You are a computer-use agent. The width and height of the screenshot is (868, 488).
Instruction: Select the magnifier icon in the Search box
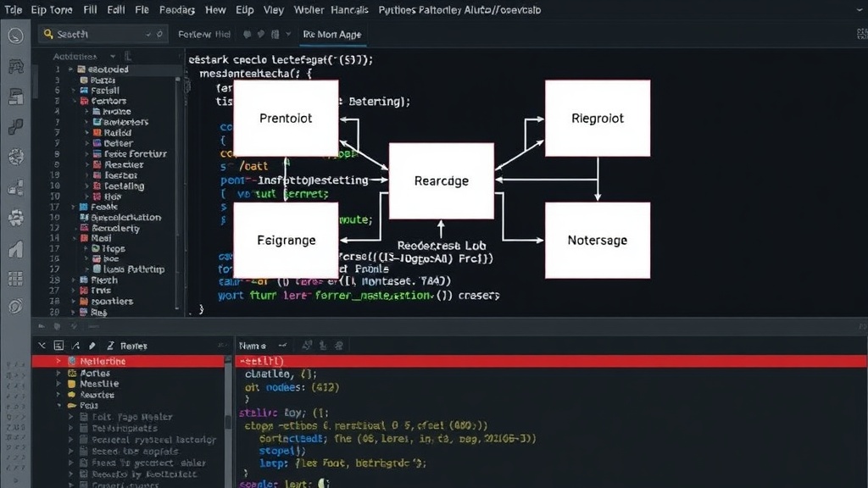(x=48, y=34)
